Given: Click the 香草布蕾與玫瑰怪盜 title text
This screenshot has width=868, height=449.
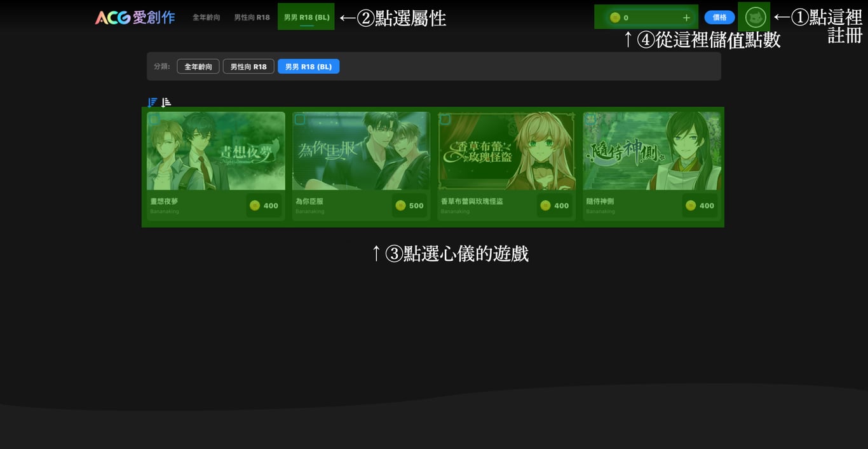Looking at the screenshot, I should [x=471, y=201].
